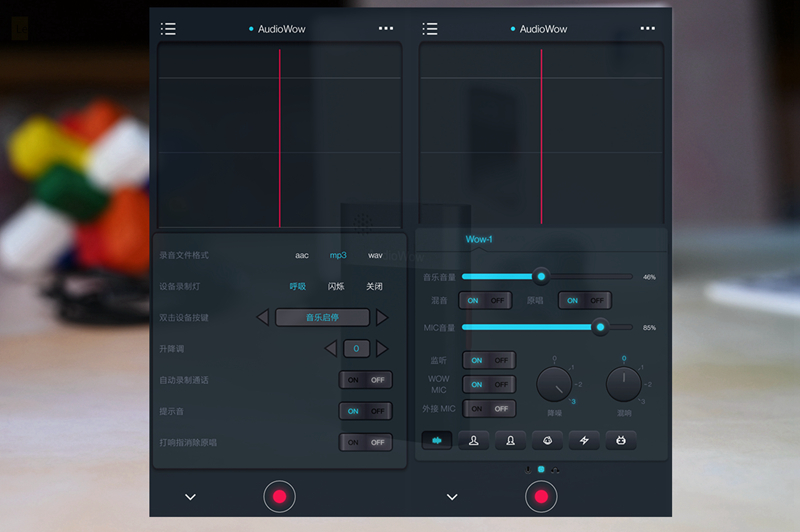Choose mp3 recording file format

(338, 255)
